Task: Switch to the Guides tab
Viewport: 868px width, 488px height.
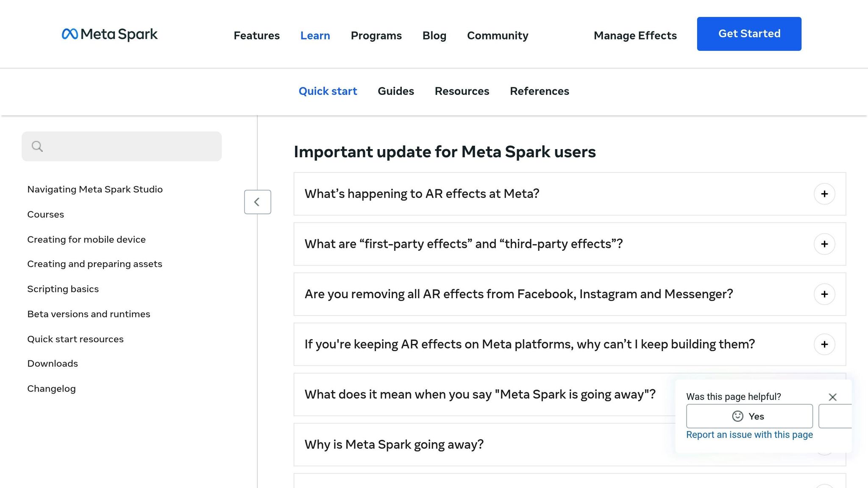Action: click(x=395, y=91)
